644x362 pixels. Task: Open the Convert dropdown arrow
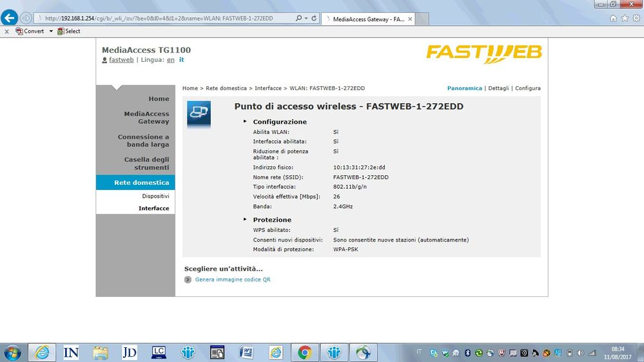[x=51, y=31]
